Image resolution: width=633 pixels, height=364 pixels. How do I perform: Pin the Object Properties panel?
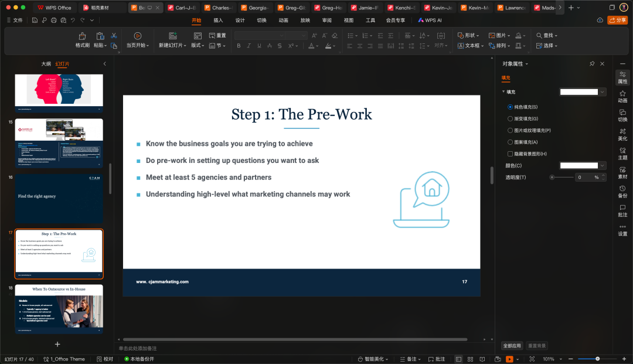tap(592, 64)
